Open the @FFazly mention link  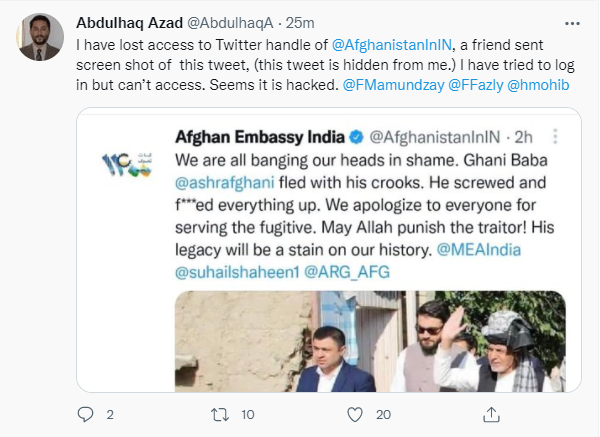coord(469,84)
